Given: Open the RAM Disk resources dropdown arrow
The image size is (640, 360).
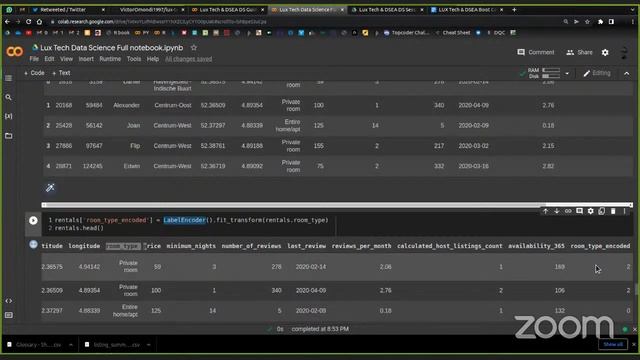Looking at the screenshot, I should pyautogui.click(x=567, y=73).
